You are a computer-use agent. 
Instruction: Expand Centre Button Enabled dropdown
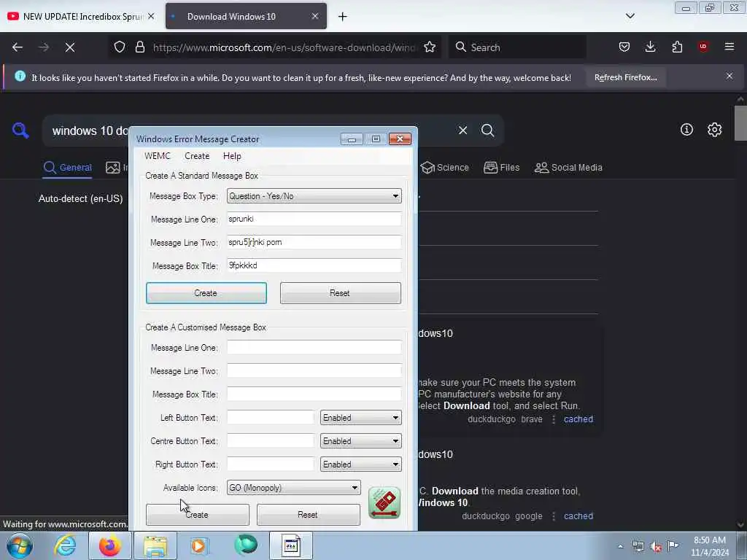click(x=360, y=441)
